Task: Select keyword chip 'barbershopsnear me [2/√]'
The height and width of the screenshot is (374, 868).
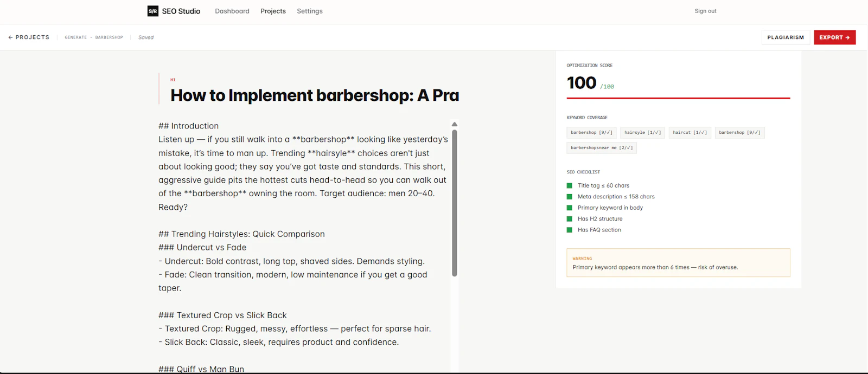Action: [602, 147]
